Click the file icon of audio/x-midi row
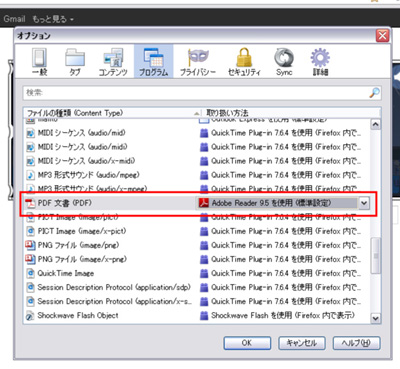Image resolution: width=400 pixels, height=369 pixels. click(x=30, y=161)
